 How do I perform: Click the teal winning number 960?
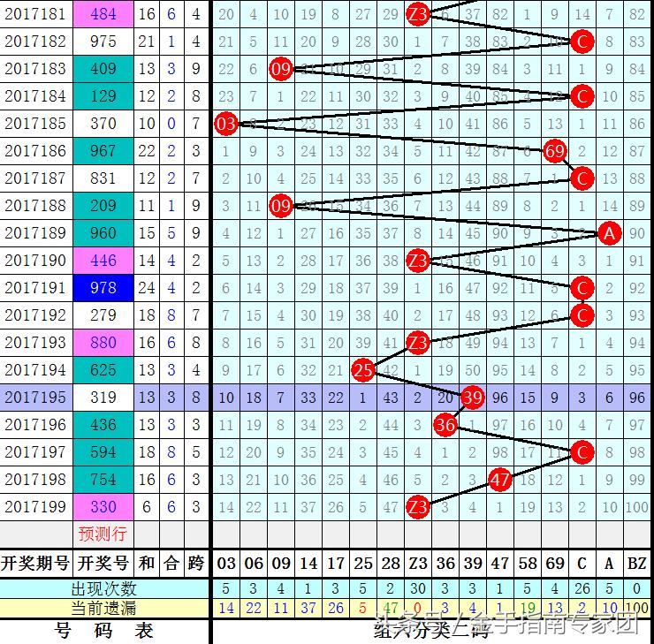(x=103, y=233)
